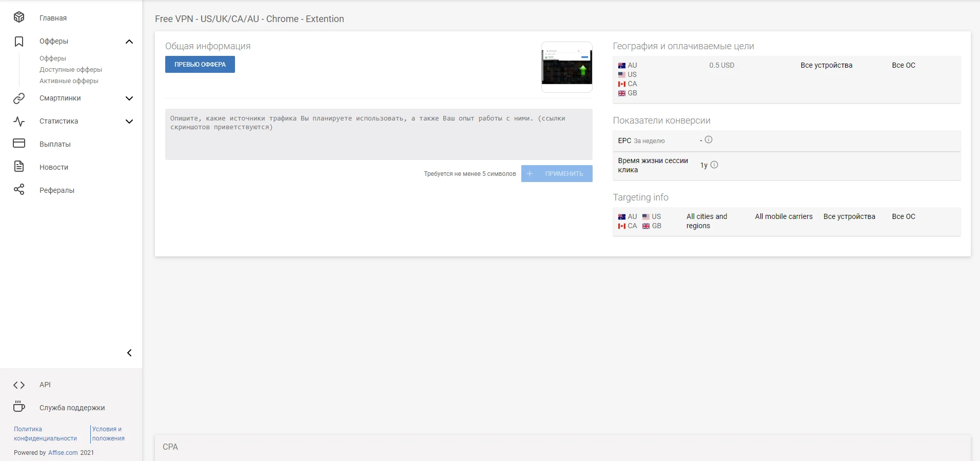Viewport: 980px width, 461px height.
Task: Click the Canada flag in Targeting info
Action: pyautogui.click(x=622, y=226)
